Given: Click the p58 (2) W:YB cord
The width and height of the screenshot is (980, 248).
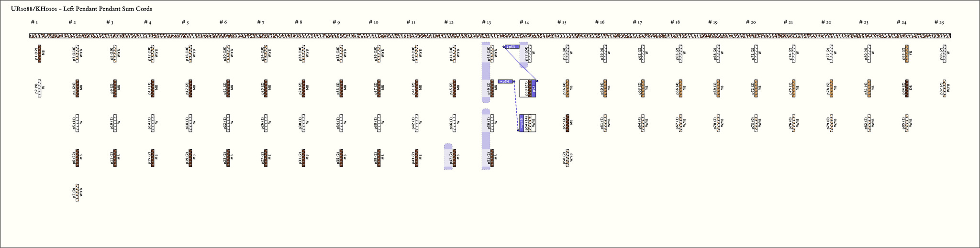Looking at the screenshot, I should (567, 158).
